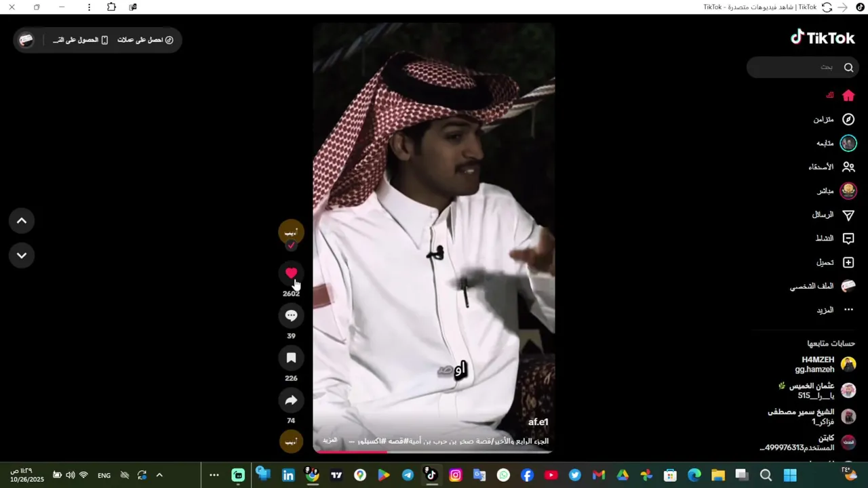The width and height of the screenshot is (868, 488).
Task: Open Windows taskbar search
Action: pos(766,475)
